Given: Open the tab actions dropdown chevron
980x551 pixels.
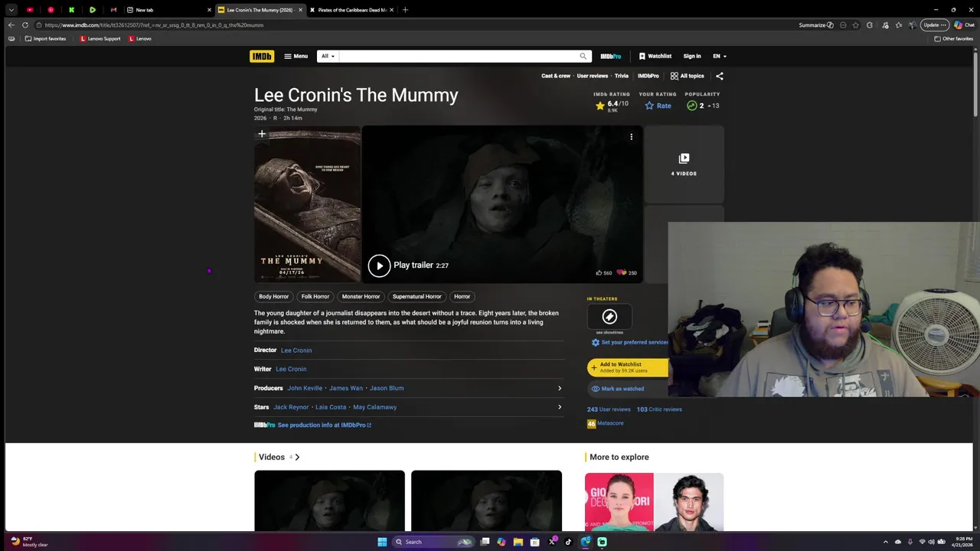Looking at the screenshot, I should [x=11, y=10].
